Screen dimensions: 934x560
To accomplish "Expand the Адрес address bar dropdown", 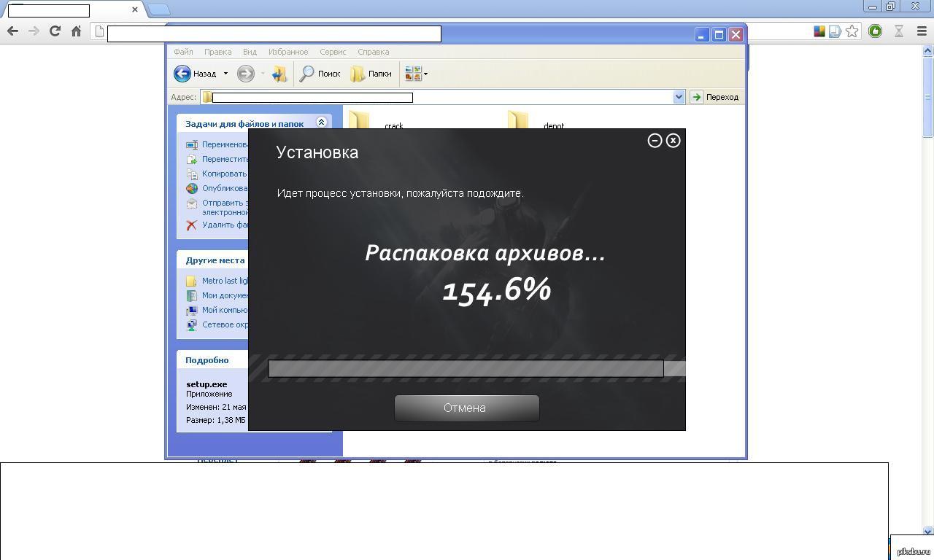I will [x=679, y=97].
